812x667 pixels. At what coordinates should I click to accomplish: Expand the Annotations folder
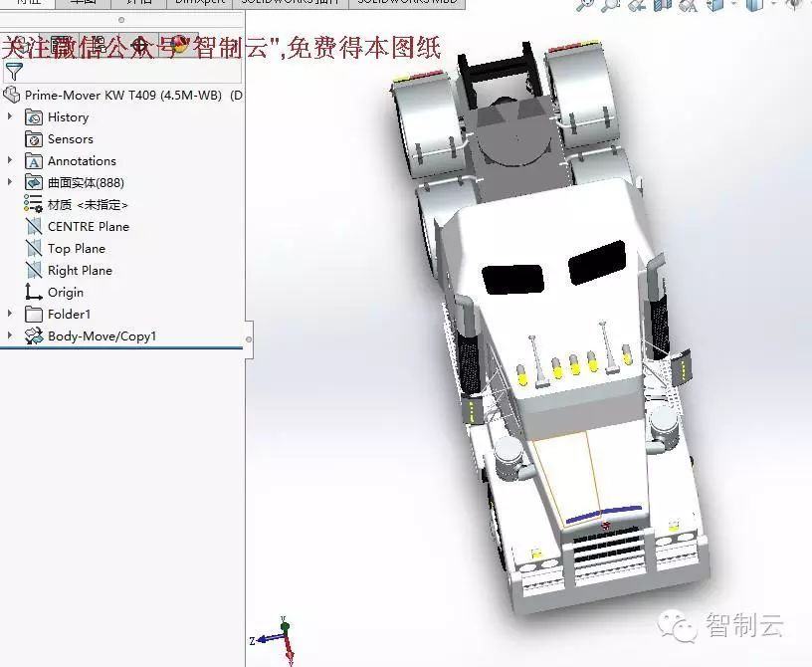[x=10, y=161]
